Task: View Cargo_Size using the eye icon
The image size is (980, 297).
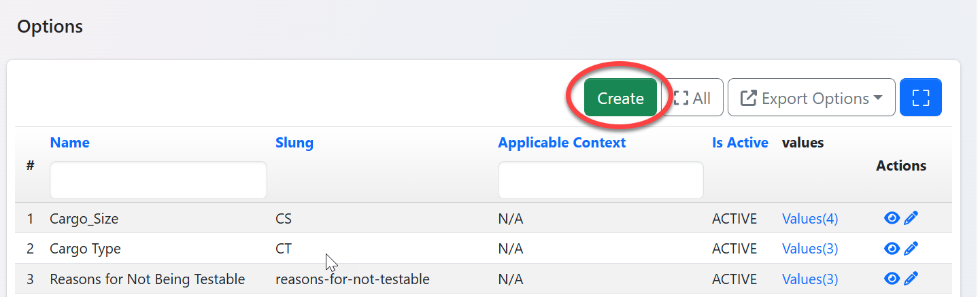Action: (892, 218)
